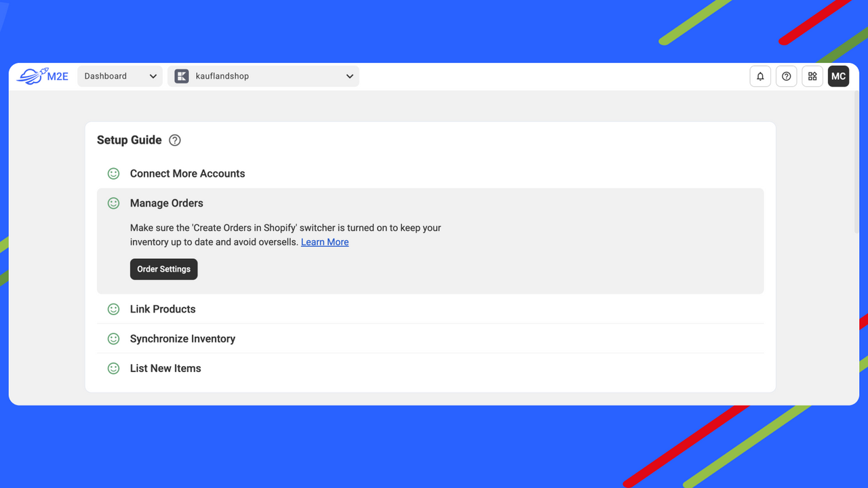Image resolution: width=868 pixels, height=488 pixels.
Task: Open help question mark in header
Action: coord(786,77)
